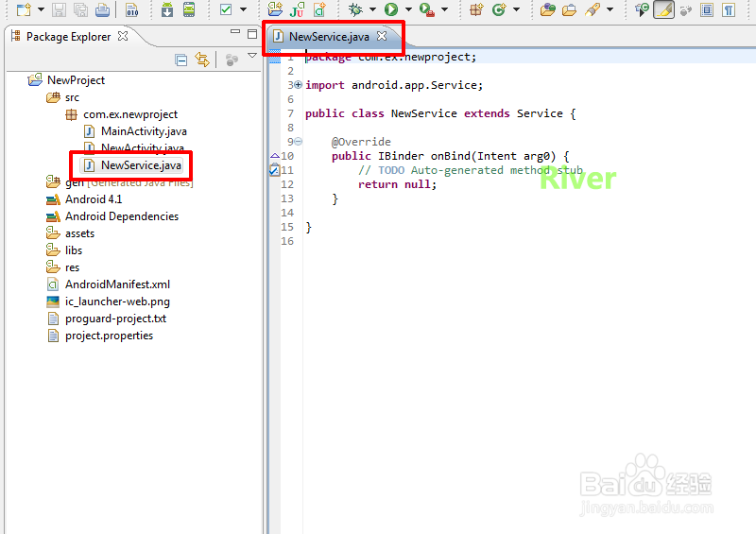The height and width of the screenshot is (534, 756).
Task: Click the green Run button
Action: pyautogui.click(x=391, y=9)
